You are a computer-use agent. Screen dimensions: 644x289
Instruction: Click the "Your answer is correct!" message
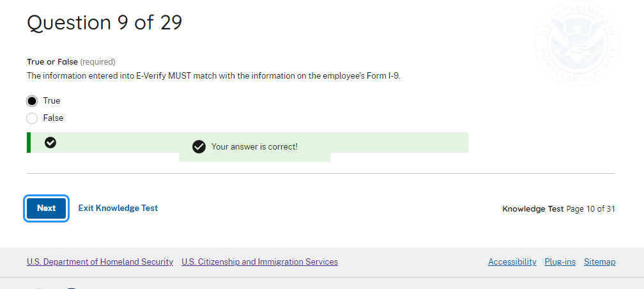[x=254, y=147]
